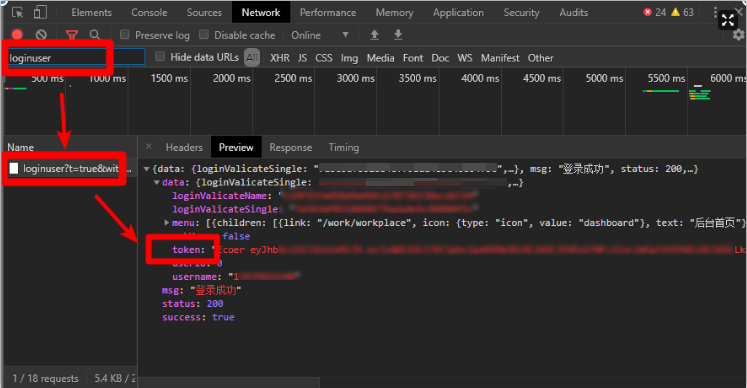Click the loginuser filter text field
747x388 pixels.
76,58
